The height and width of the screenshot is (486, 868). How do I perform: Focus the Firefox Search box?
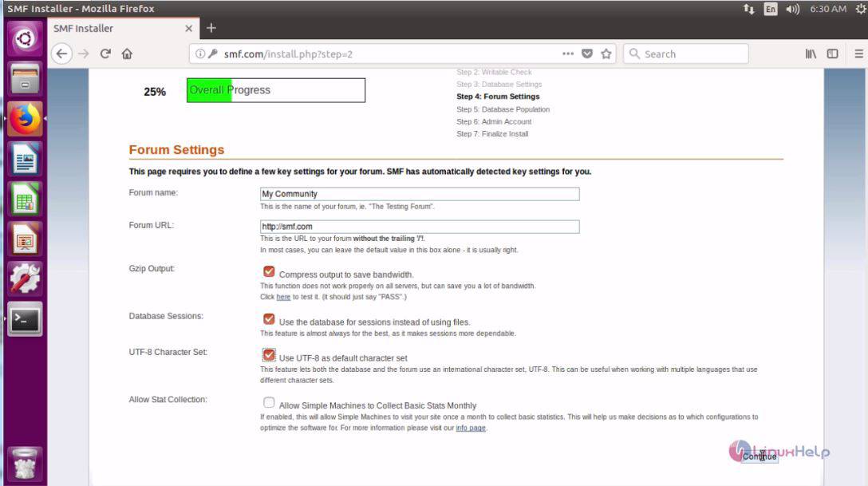(x=686, y=53)
